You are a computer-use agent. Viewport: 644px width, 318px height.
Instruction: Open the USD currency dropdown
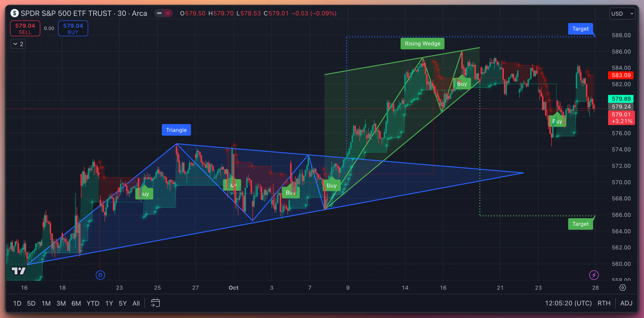[x=622, y=13]
